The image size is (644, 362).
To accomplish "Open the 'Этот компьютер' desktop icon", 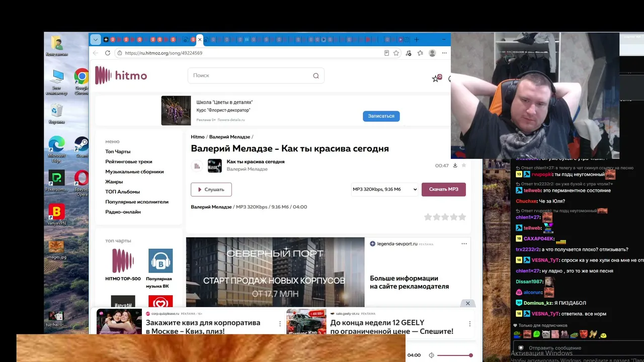I will point(57,82).
